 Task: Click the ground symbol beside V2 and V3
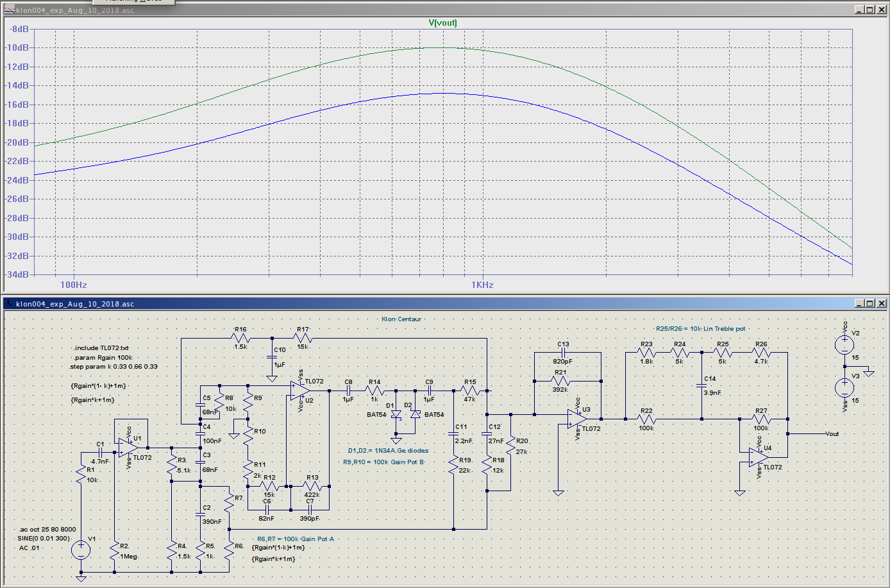coord(869,373)
